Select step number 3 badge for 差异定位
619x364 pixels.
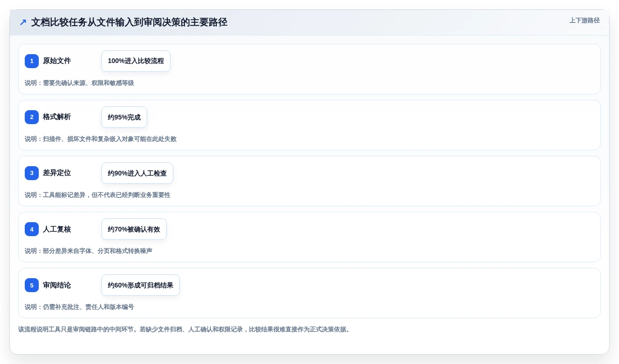click(32, 173)
